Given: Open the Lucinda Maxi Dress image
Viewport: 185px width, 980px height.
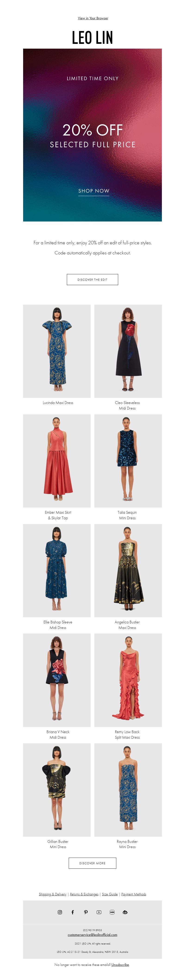Looking at the screenshot, I should [x=57, y=351].
